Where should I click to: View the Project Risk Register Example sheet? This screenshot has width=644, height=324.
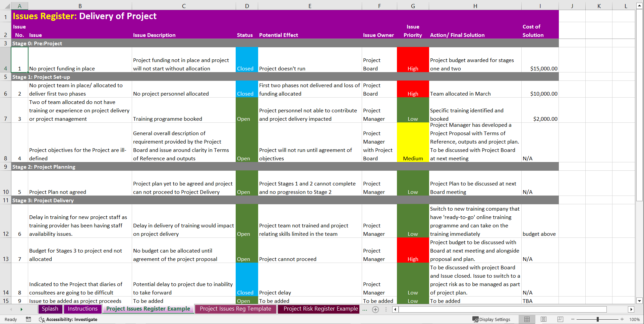point(318,309)
